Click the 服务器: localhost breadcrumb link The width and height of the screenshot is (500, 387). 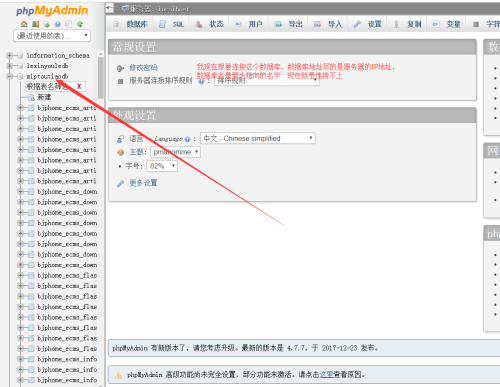[x=159, y=9]
